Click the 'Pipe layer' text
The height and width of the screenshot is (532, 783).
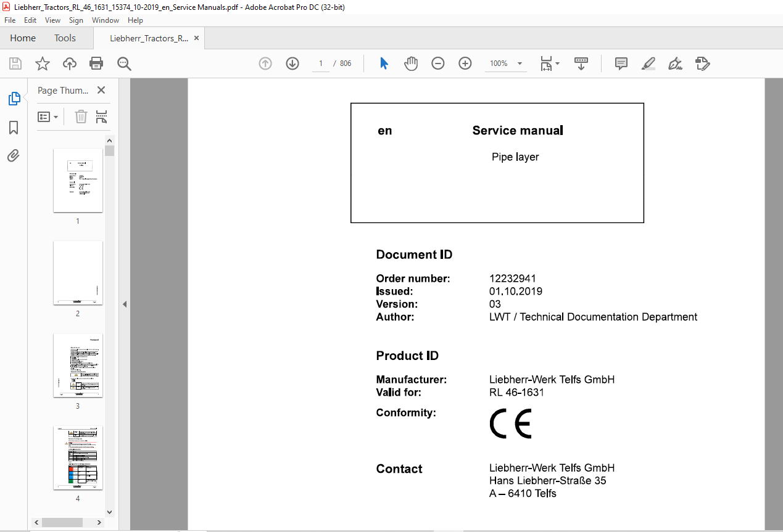515,157
